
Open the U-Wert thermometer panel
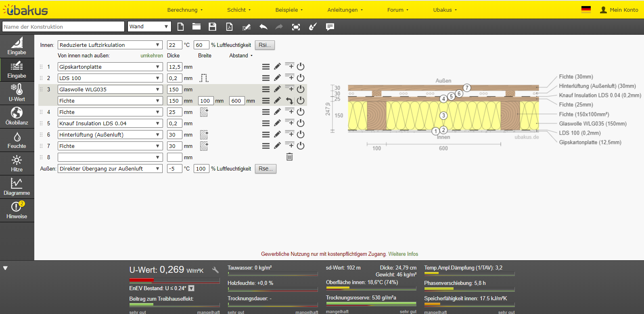click(x=17, y=93)
